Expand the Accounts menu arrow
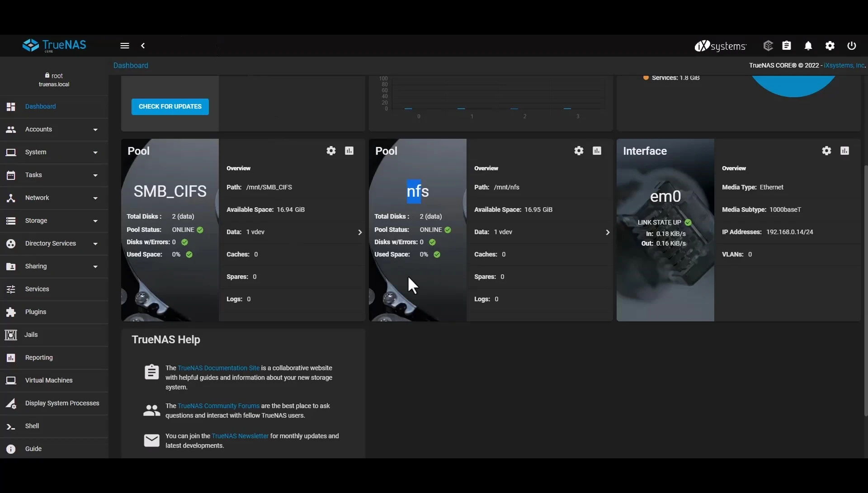The image size is (868, 493). pos(95,130)
